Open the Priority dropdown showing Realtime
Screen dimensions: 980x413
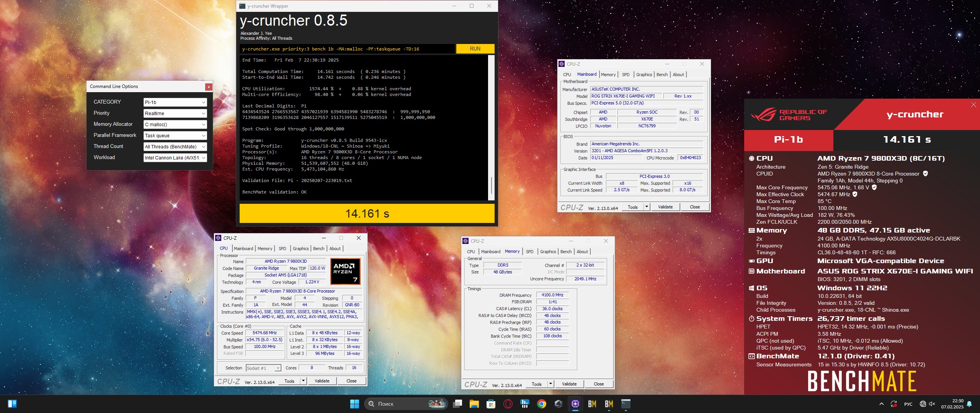(x=175, y=113)
